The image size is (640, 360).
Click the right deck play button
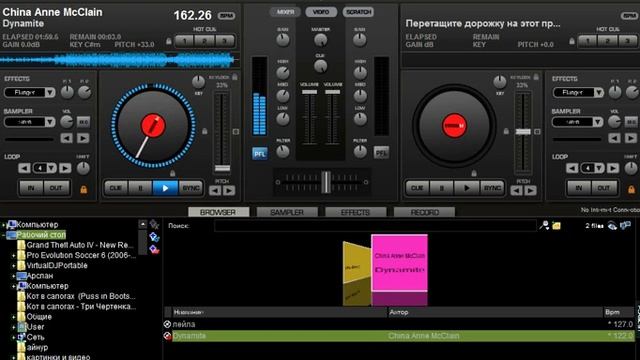[467, 188]
